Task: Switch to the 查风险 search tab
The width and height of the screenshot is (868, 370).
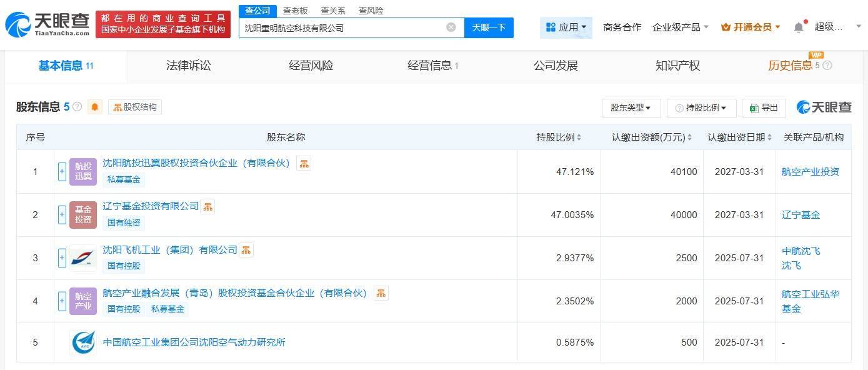Action: click(371, 11)
